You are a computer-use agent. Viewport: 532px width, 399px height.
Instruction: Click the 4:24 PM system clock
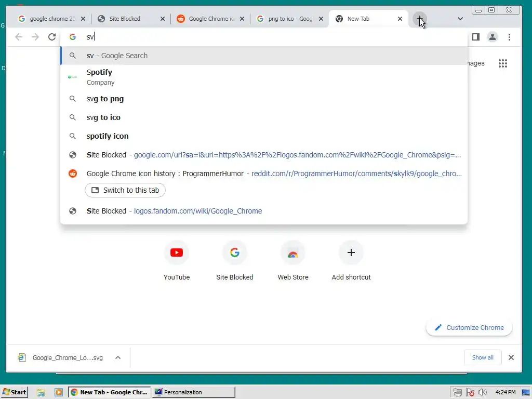click(x=505, y=392)
